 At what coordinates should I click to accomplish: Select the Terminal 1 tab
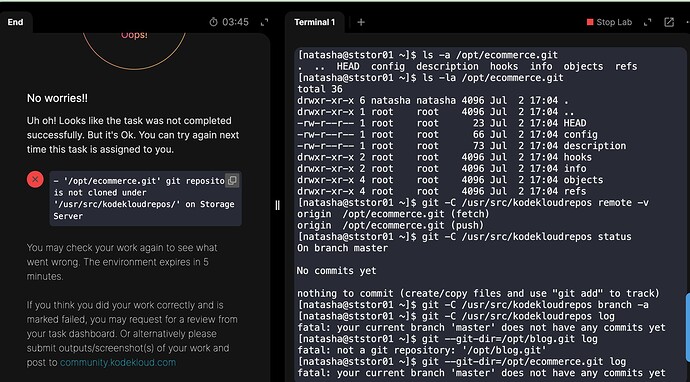coord(315,22)
